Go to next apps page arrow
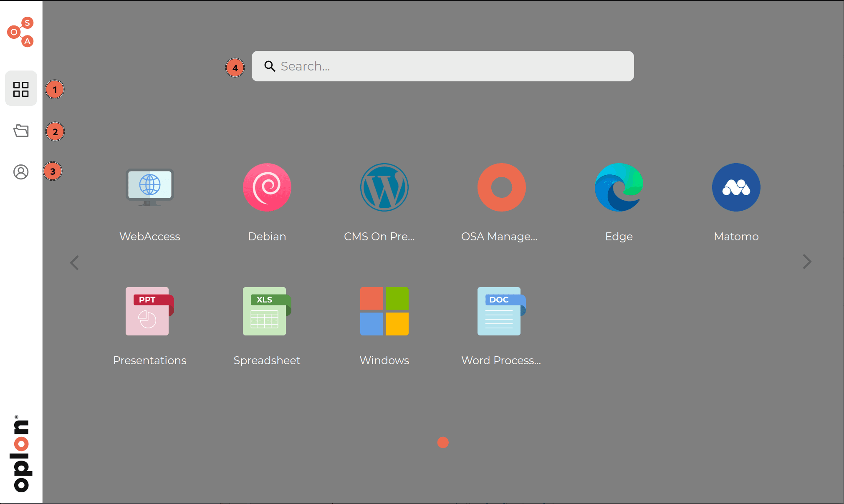Viewport: 844px width, 504px height. (x=807, y=262)
